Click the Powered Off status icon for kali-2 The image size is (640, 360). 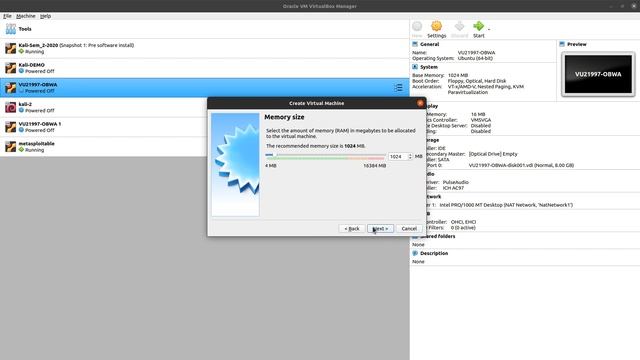pos(21,110)
